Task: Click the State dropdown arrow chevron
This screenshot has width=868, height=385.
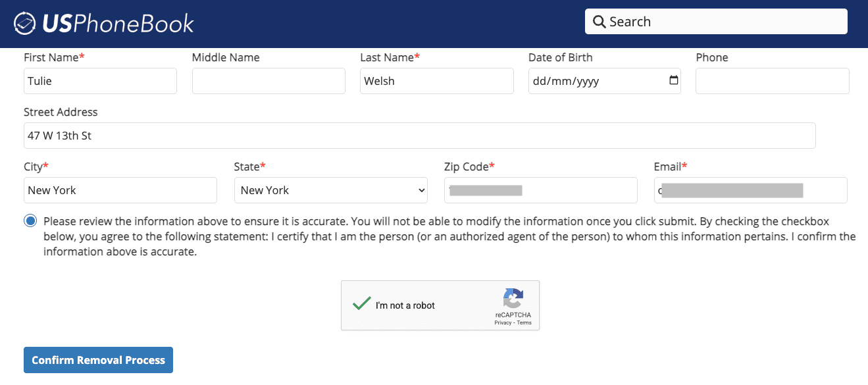Action: click(421, 190)
